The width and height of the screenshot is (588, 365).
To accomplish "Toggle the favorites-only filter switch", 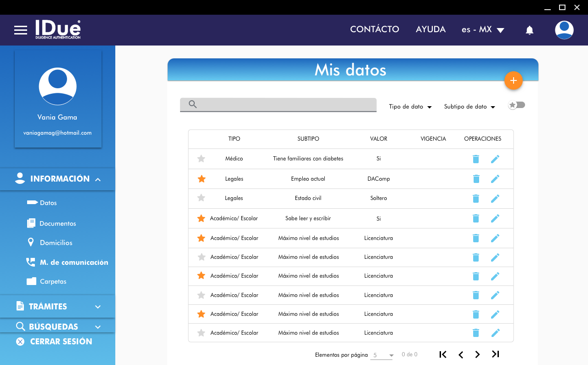I will [x=516, y=105].
